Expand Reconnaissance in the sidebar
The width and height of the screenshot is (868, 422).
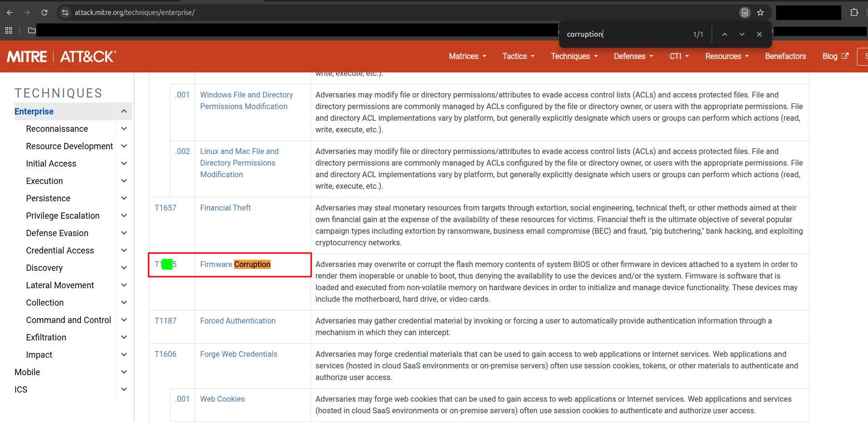tap(124, 129)
